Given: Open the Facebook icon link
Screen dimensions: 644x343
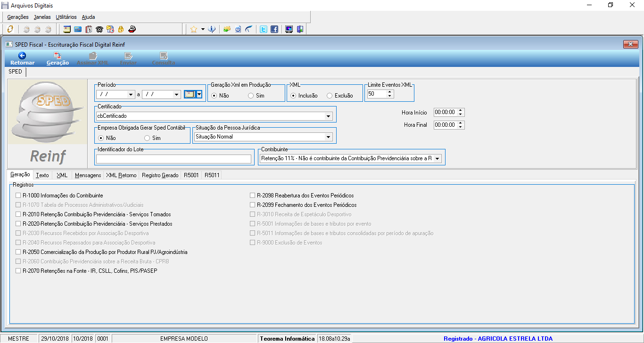Looking at the screenshot, I should pyautogui.click(x=274, y=29).
